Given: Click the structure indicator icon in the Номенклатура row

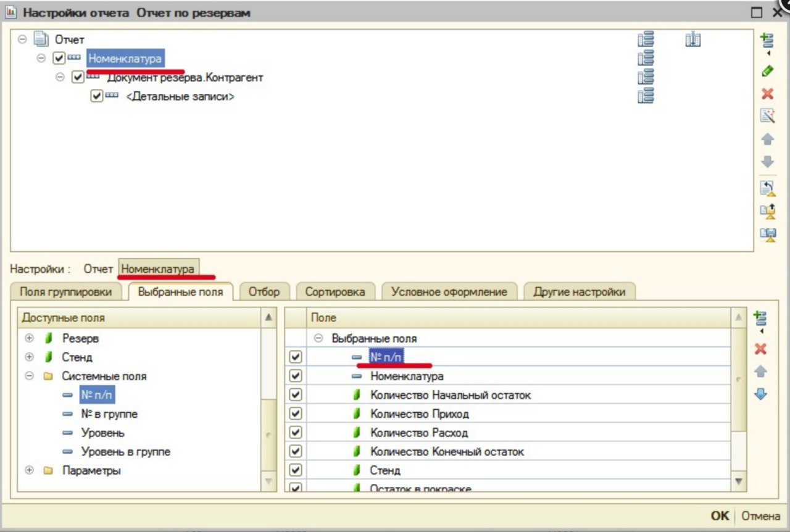Looking at the screenshot, I should (x=646, y=59).
